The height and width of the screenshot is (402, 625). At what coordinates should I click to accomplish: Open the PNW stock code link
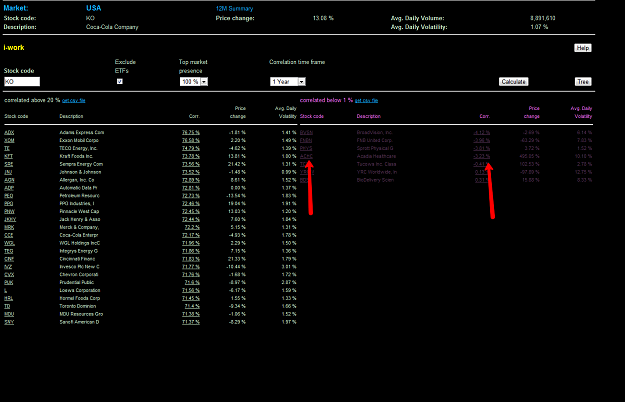coord(10,212)
